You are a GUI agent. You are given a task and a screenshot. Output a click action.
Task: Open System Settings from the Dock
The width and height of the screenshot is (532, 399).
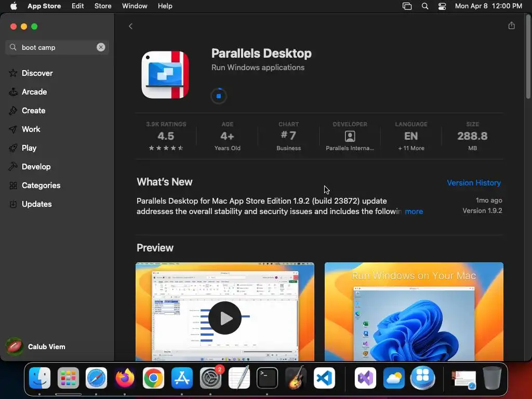(210, 378)
